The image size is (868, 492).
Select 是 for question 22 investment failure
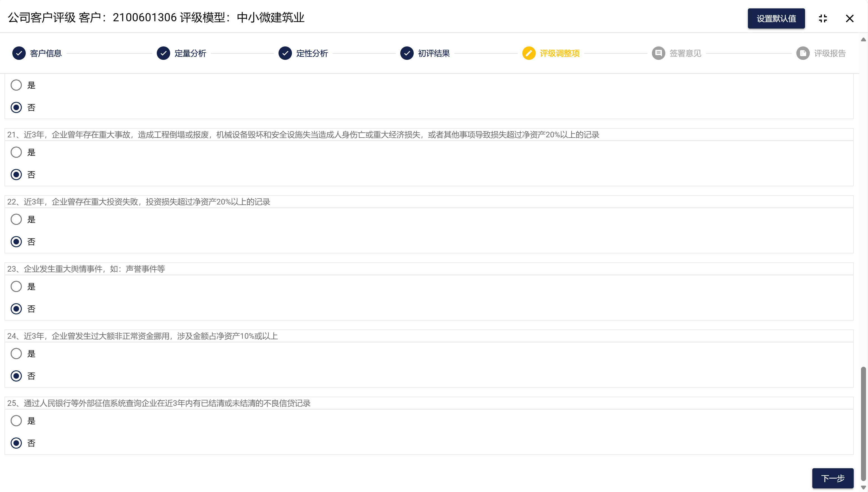click(16, 220)
